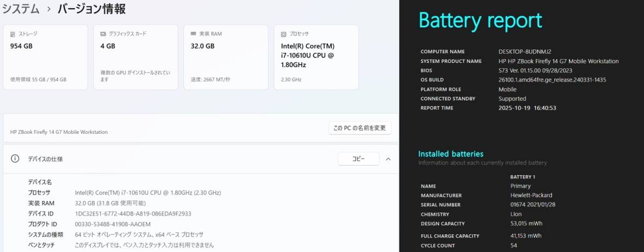
Task: Click 64 ビット オペレーティング システム value
Action: pos(140,234)
